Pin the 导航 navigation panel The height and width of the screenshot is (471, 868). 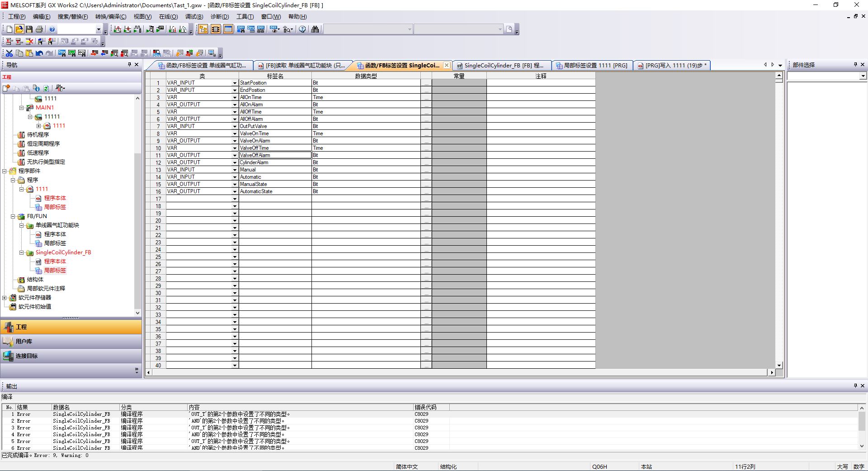click(x=129, y=65)
